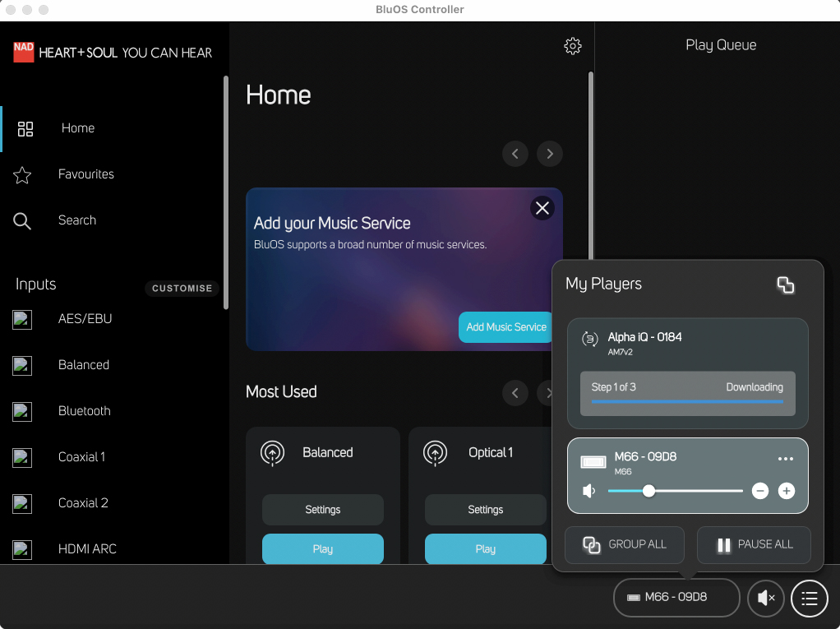
Task: Open Search in the sidebar
Action: pos(77,220)
